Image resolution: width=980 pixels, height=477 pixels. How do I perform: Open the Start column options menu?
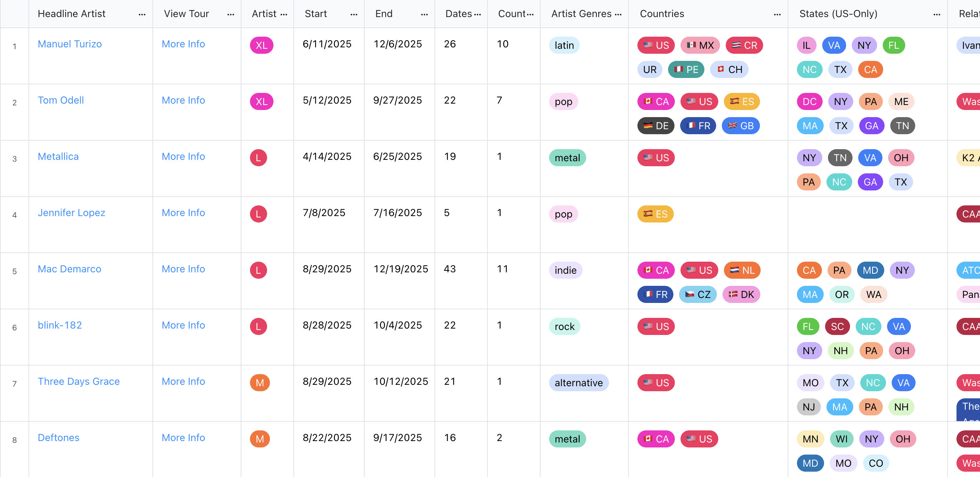coord(354,14)
